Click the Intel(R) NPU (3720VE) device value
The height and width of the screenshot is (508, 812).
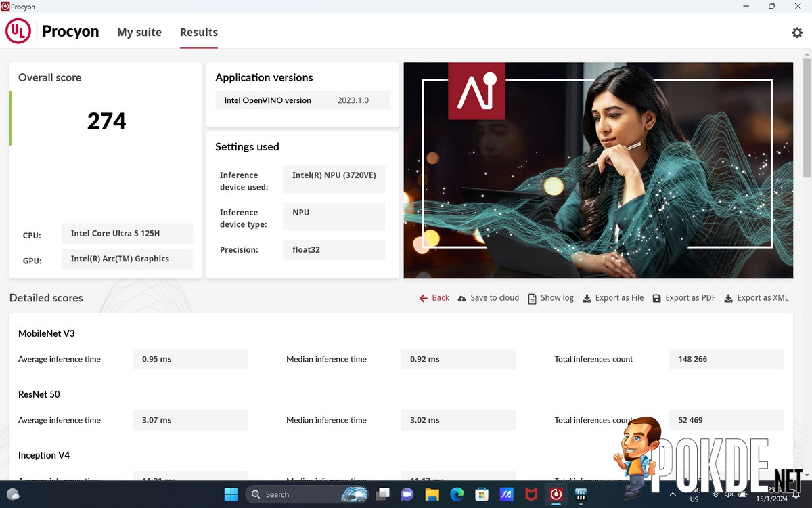point(334,179)
